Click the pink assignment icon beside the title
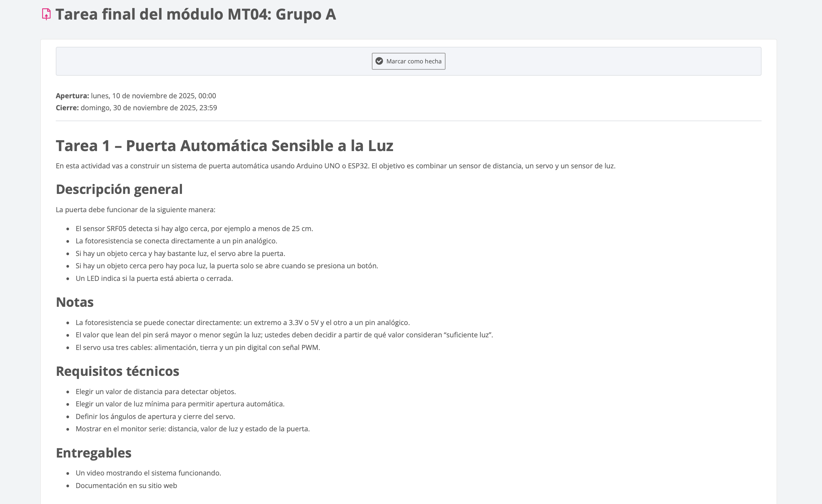The width and height of the screenshot is (822, 504). coord(46,14)
